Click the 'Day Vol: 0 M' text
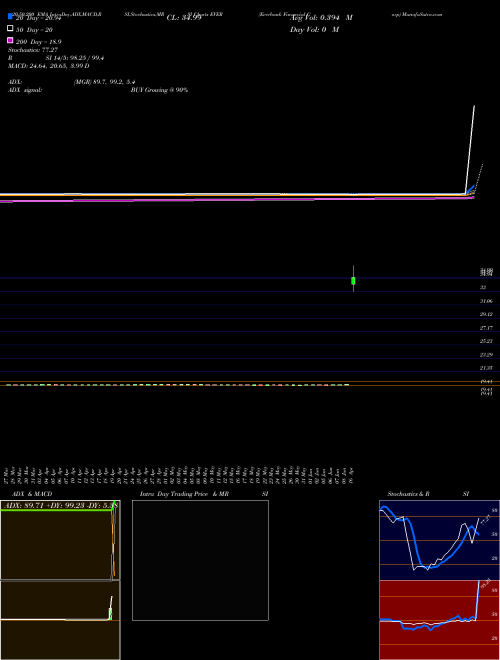The width and height of the screenshot is (500, 660). 314,30
